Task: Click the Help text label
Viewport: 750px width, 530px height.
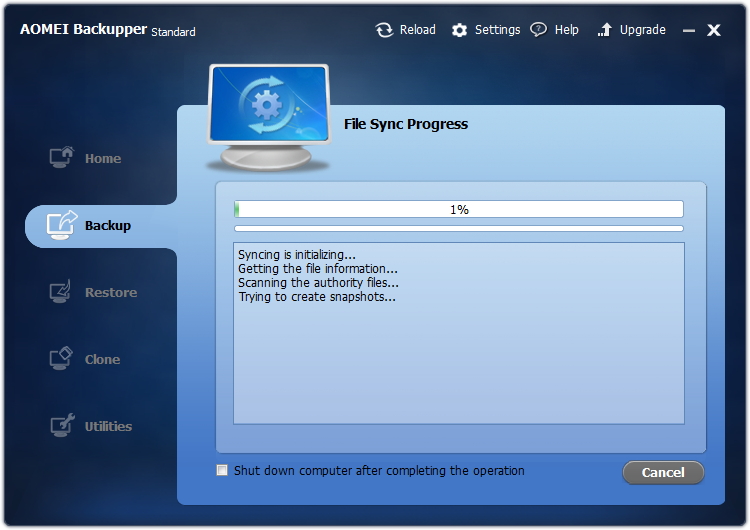Action: 566,30
